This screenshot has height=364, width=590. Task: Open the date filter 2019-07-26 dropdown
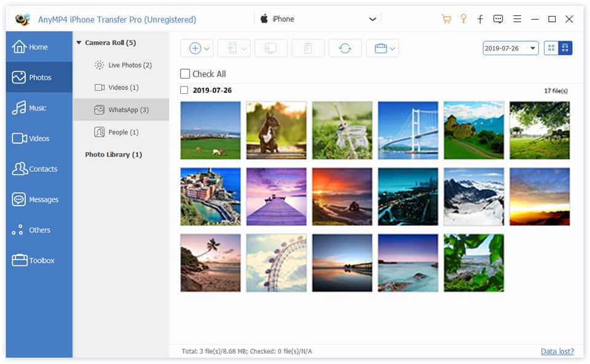click(x=532, y=48)
